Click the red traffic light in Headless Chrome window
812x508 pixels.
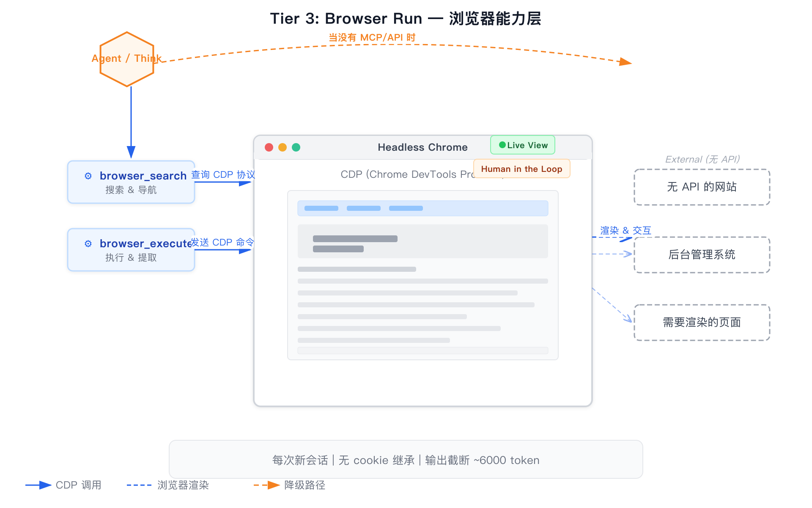coord(269,147)
